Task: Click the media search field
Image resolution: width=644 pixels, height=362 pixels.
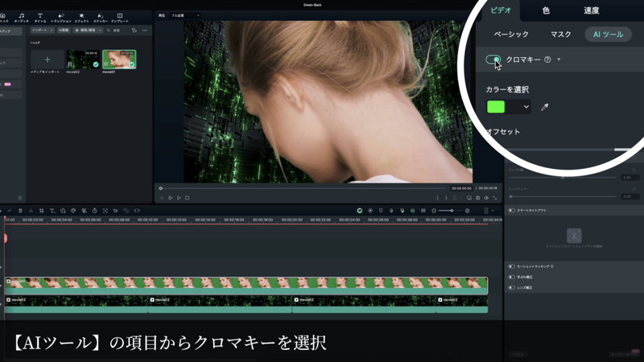Action: point(117,31)
